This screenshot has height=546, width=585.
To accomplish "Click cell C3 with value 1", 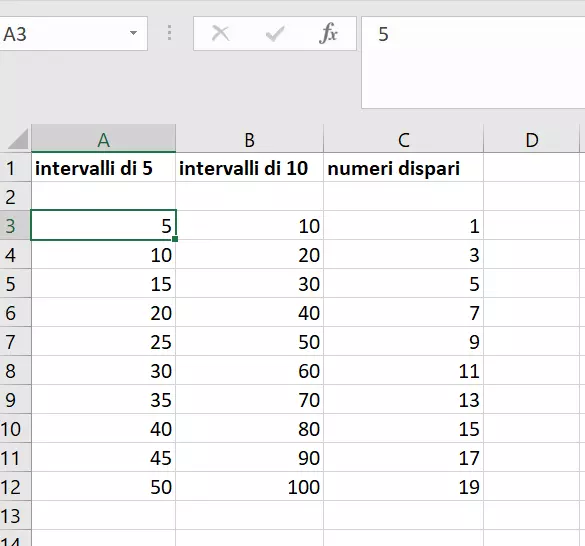I will (403, 225).
